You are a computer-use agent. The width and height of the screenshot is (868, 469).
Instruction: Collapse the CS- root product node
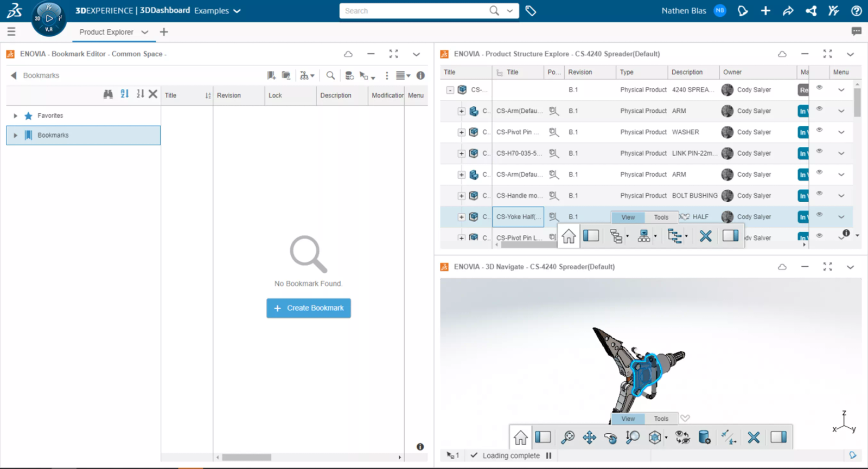450,90
